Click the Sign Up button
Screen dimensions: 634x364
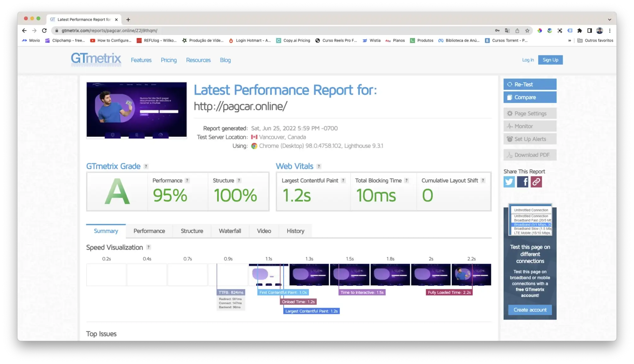[x=550, y=60]
